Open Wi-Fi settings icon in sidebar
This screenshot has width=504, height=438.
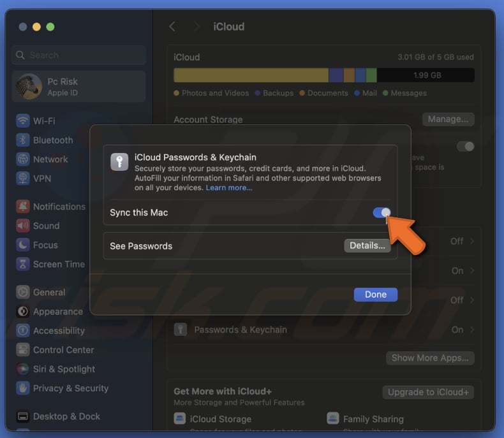point(23,120)
